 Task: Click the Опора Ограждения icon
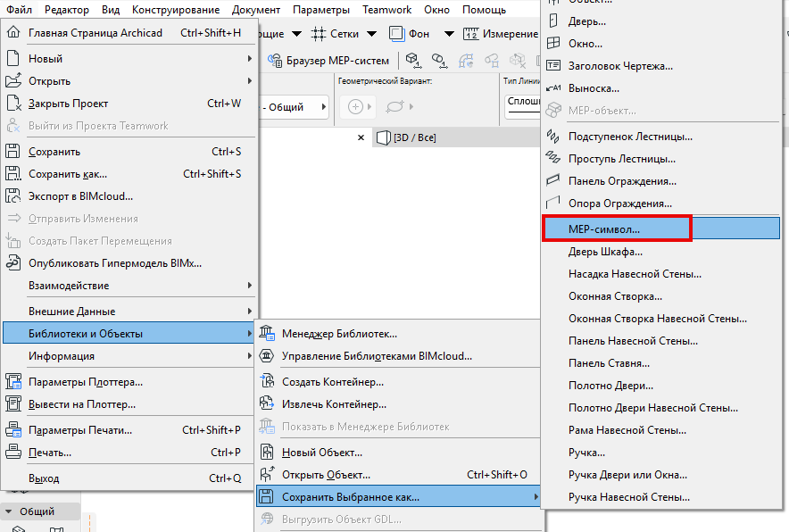tap(553, 203)
